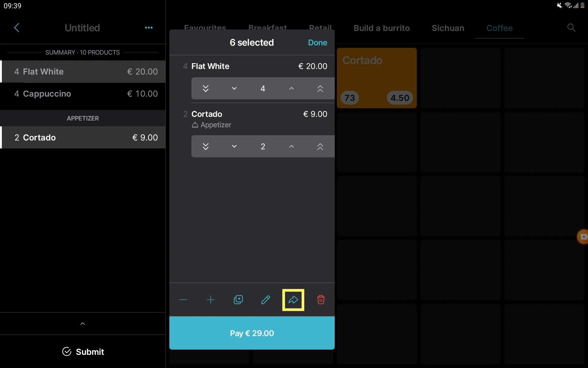This screenshot has width=588, height=368.
Task: Increase Flat White quantity with up chevron
Action: [x=291, y=88]
